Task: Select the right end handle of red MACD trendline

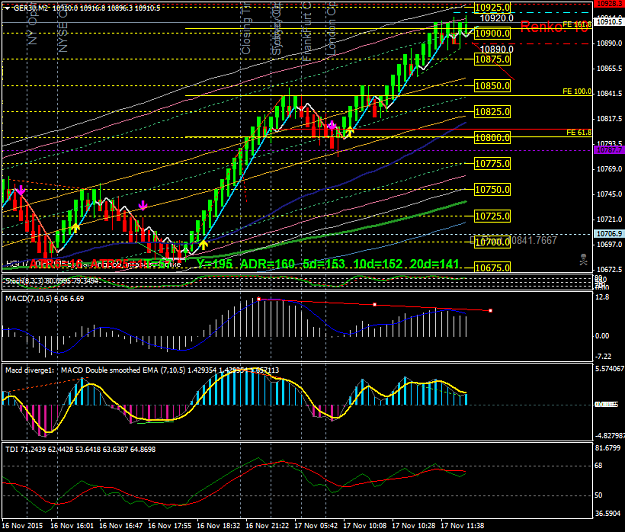Action: click(490, 310)
